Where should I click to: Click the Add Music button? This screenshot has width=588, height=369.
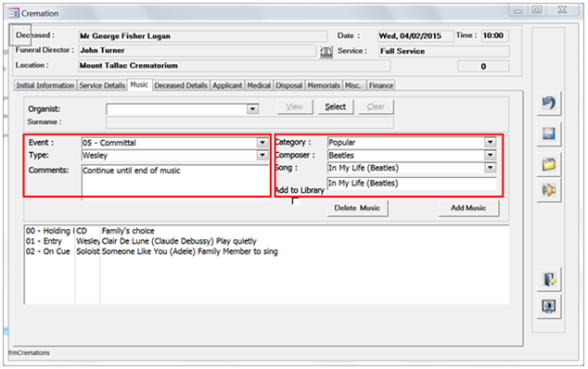[x=468, y=208]
